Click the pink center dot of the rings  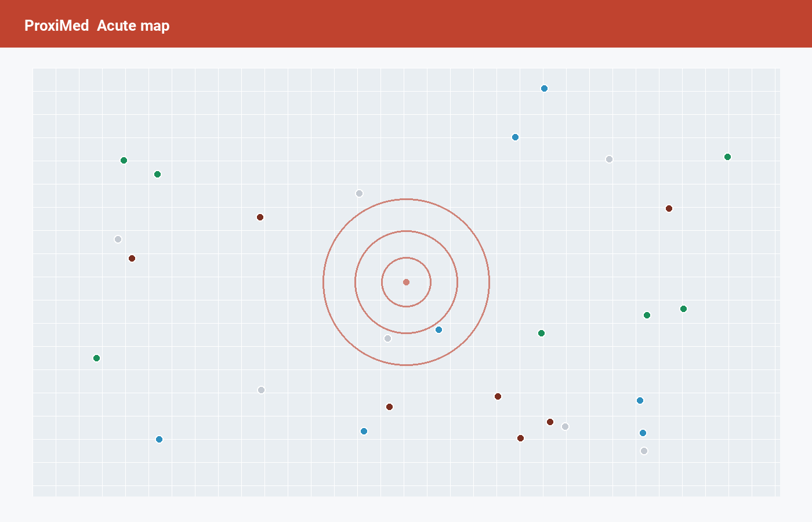pos(406,282)
